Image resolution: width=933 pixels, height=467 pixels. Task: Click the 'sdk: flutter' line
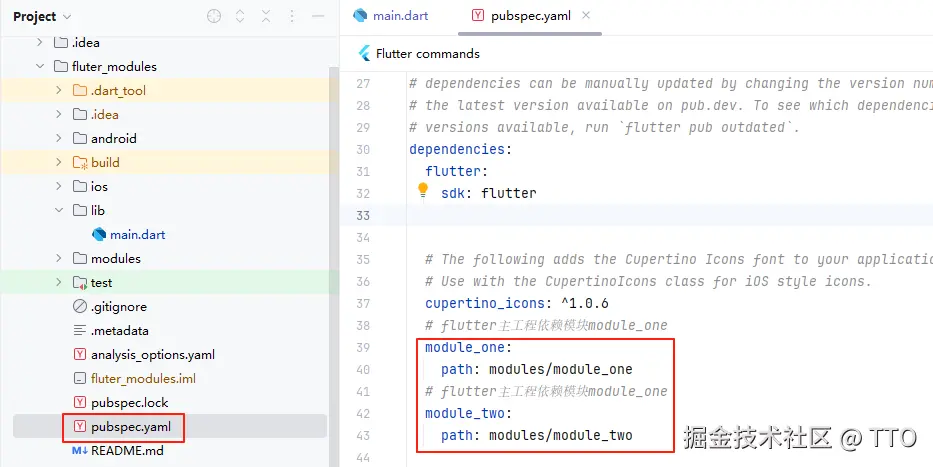(x=489, y=193)
